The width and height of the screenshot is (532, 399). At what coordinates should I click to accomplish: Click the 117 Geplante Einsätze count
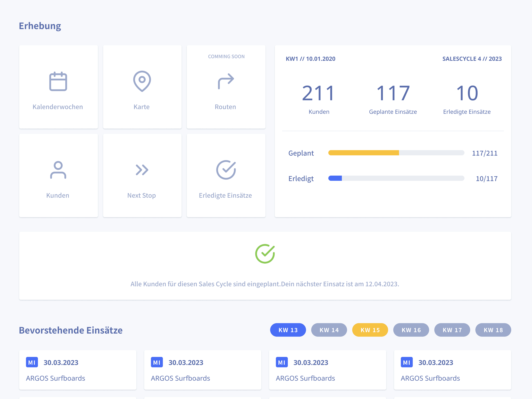[x=393, y=93]
